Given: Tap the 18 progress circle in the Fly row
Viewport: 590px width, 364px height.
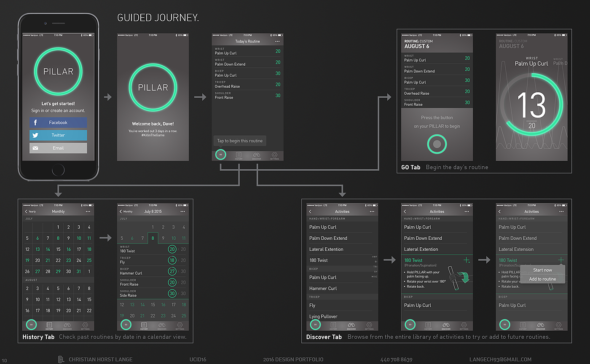Looking at the screenshot, I should 172,260.
